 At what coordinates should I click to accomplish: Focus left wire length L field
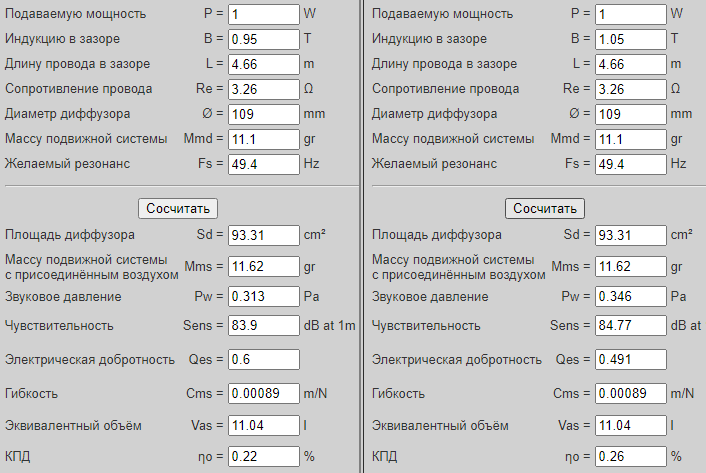tap(263, 64)
